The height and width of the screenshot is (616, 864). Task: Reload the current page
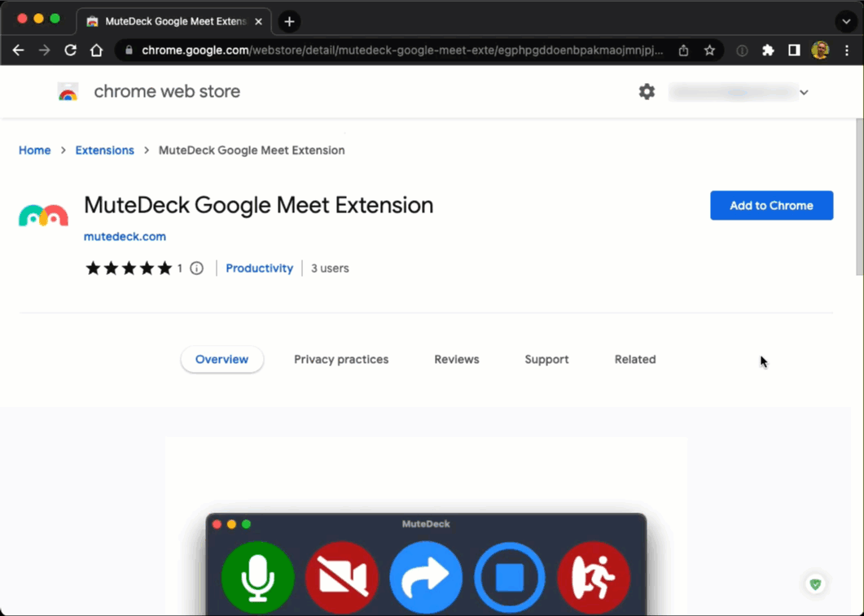pos(71,50)
